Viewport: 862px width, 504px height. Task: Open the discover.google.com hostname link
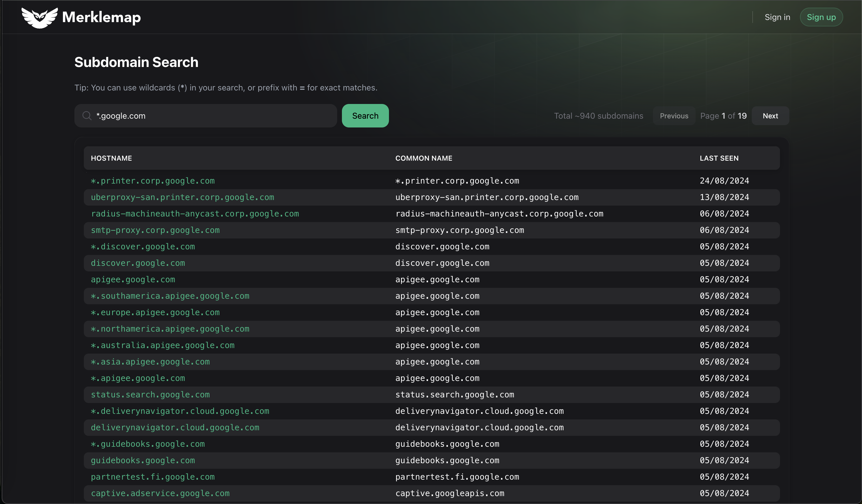click(x=138, y=263)
